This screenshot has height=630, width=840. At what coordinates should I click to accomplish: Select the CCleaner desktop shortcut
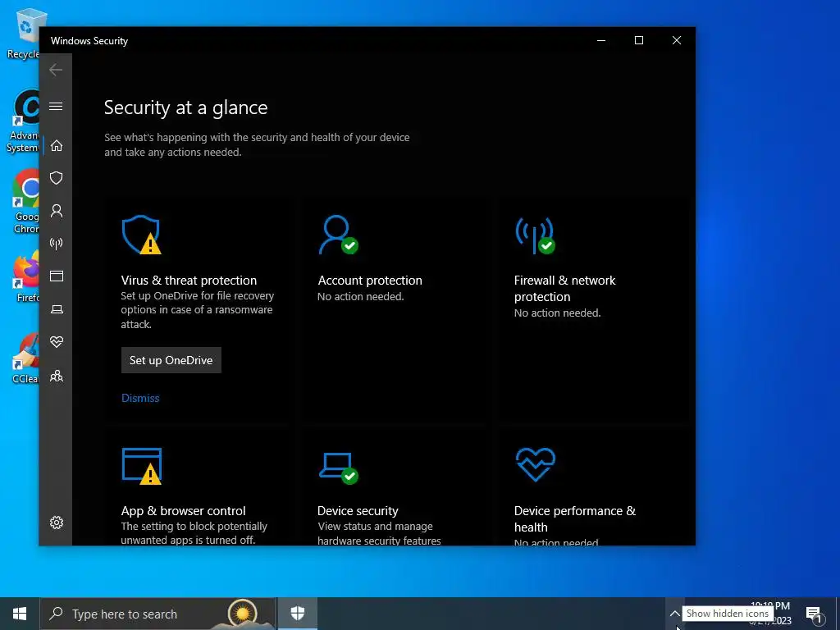pos(25,358)
